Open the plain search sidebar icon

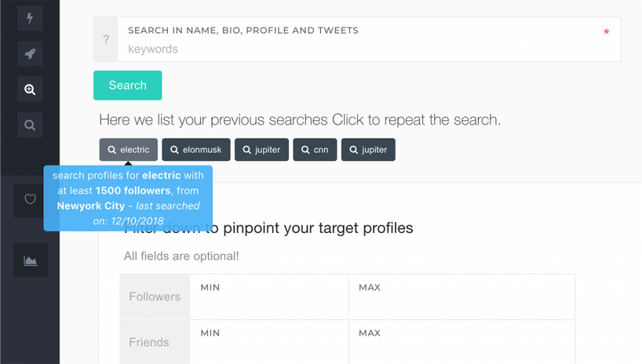30,125
